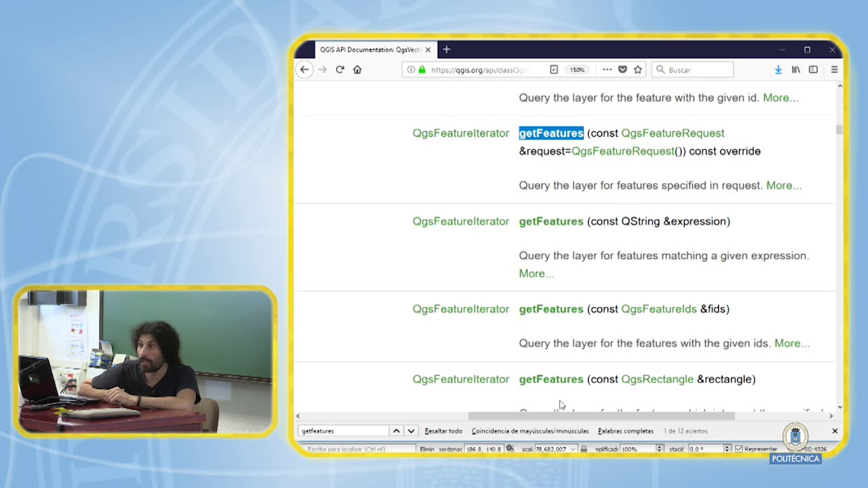Click the QGIS rotation spinner arrows
Image resolution: width=868 pixels, height=488 pixels.
click(x=727, y=449)
